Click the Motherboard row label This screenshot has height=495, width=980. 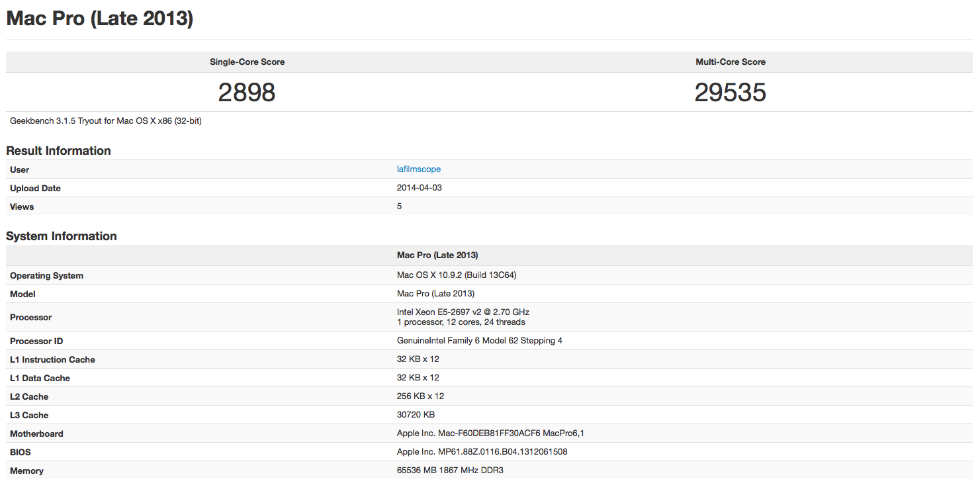pyautogui.click(x=36, y=434)
